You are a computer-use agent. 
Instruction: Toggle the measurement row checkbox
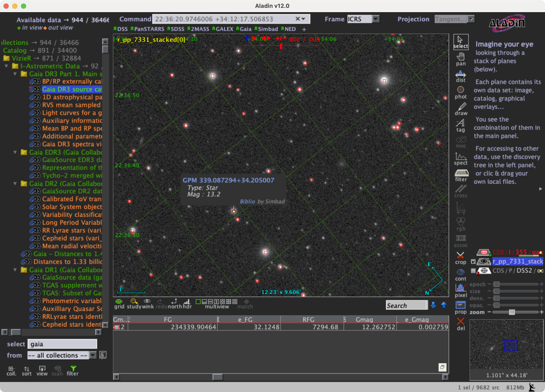point(117,327)
